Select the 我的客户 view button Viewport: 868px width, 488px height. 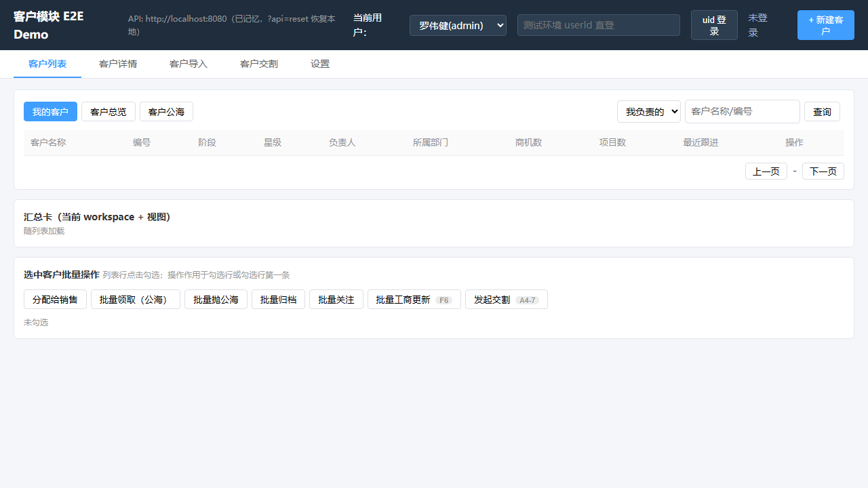tap(50, 112)
